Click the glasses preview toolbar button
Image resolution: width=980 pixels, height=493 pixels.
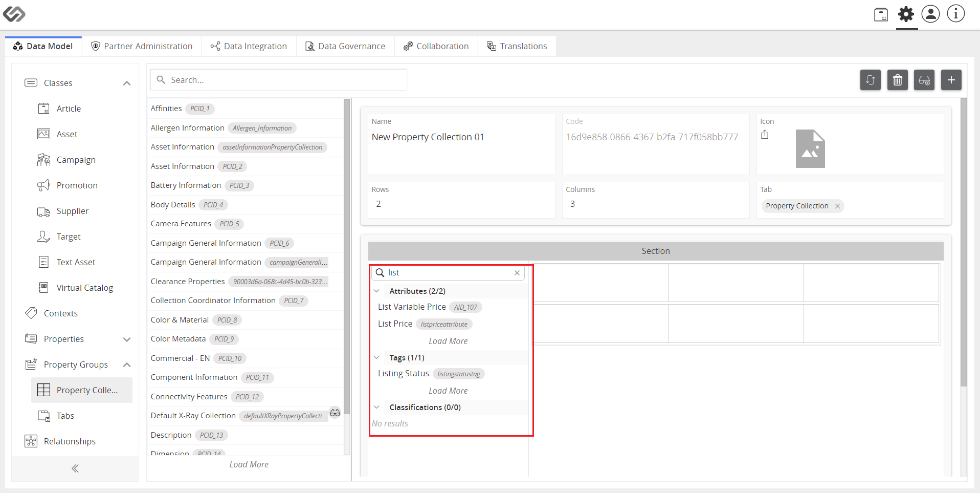[x=924, y=80]
